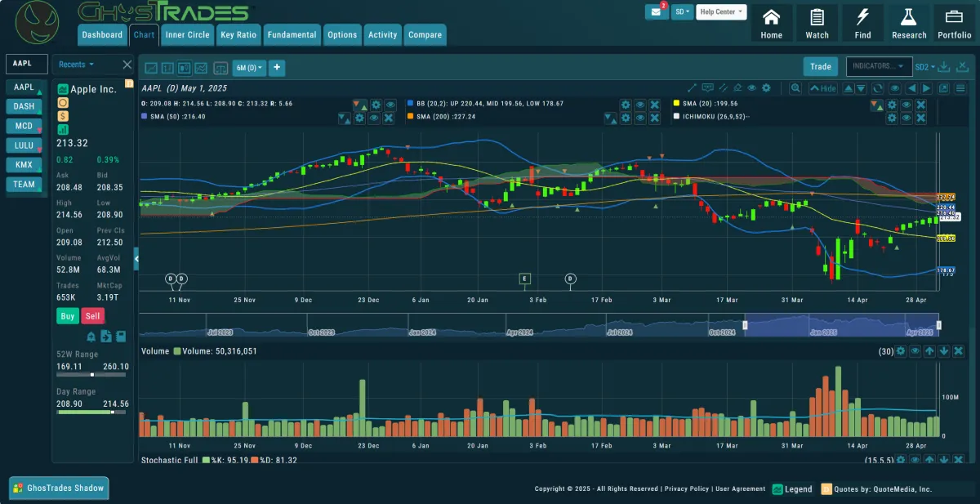Pop out chart into new window
The height and width of the screenshot is (504, 980).
click(x=944, y=88)
